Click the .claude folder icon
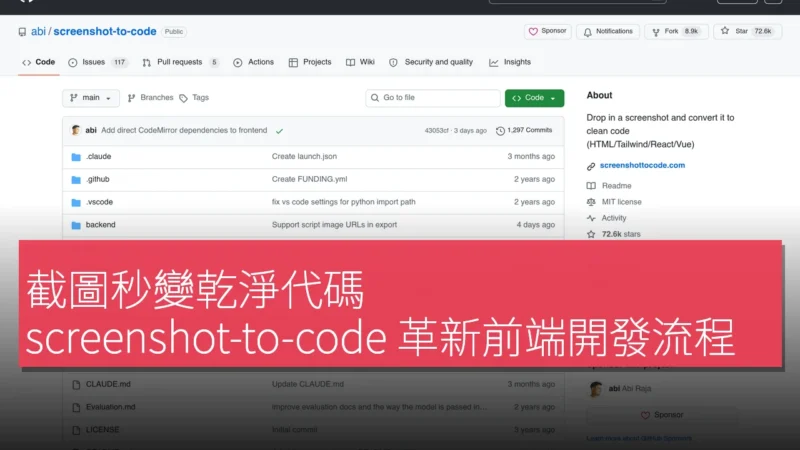Image resolution: width=800 pixels, height=450 pixels. 76,157
